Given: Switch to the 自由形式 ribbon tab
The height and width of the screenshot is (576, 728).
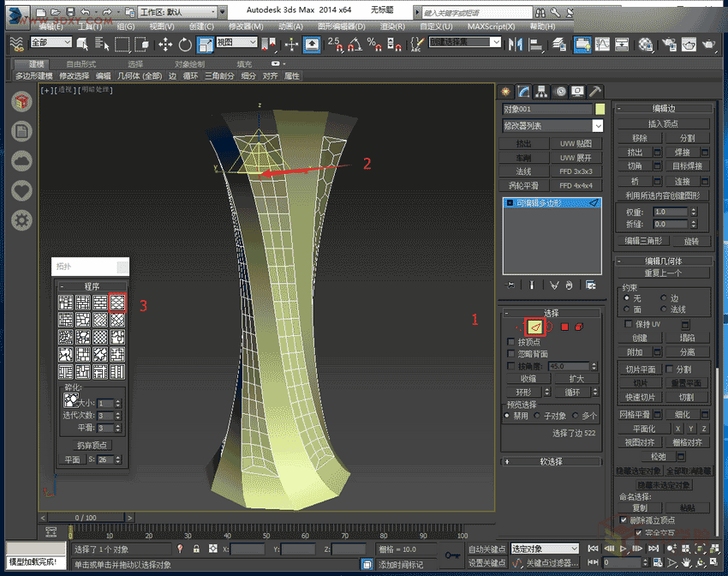Looking at the screenshot, I should pyautogui.click(x=81, y=64).
